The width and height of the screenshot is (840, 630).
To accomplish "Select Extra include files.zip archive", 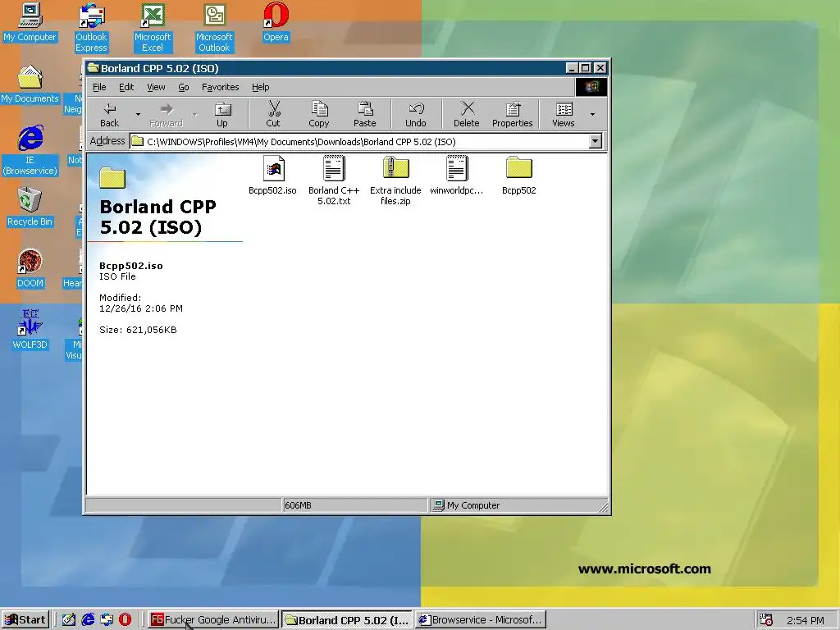I will click(x=395, y=180).
